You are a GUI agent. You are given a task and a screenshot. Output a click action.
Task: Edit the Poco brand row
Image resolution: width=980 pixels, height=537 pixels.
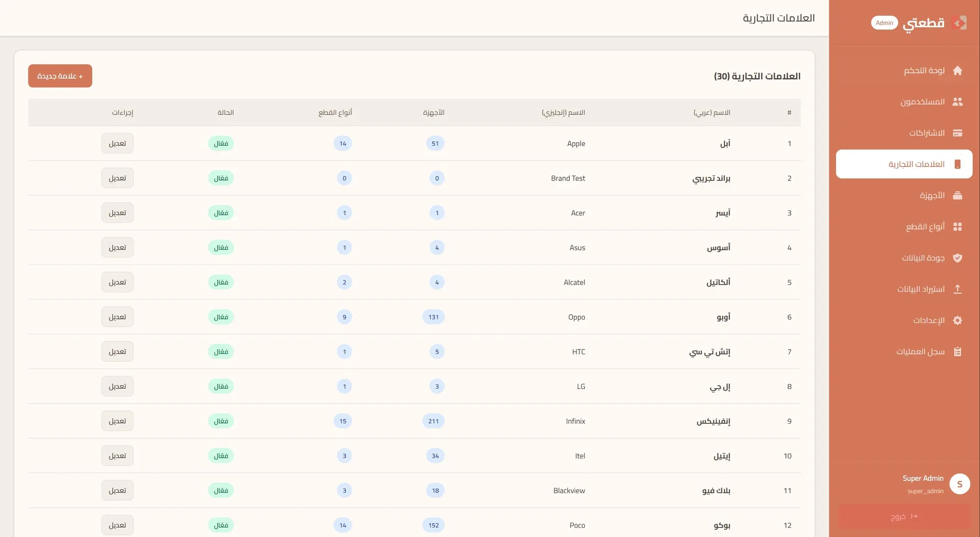pyautogui.click(x=117, y=525)
